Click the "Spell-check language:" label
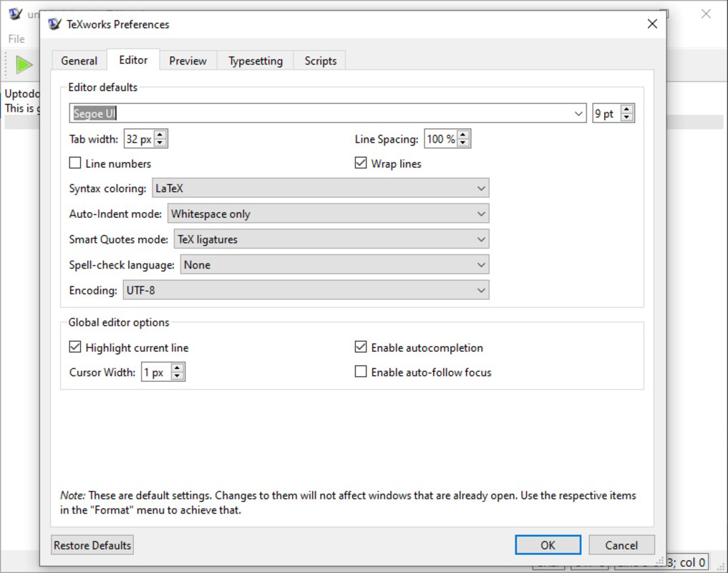728x573 pixels. 122,265
